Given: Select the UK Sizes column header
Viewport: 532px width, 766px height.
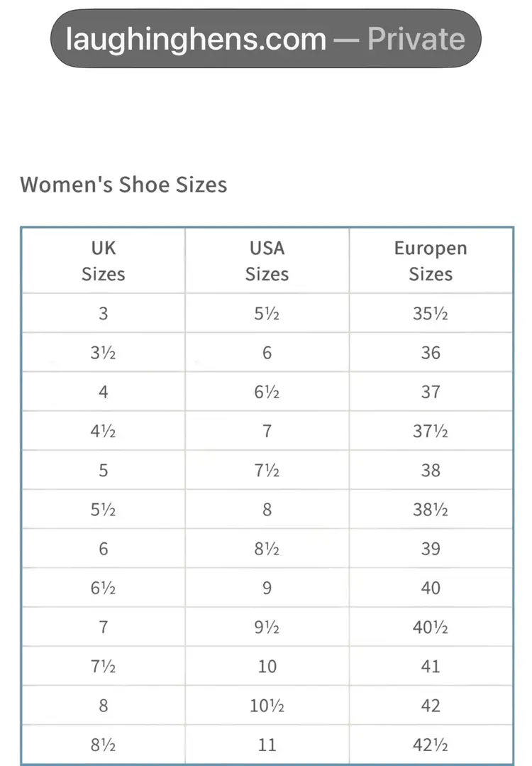Looking at the screenshot, I should (104, 261).
